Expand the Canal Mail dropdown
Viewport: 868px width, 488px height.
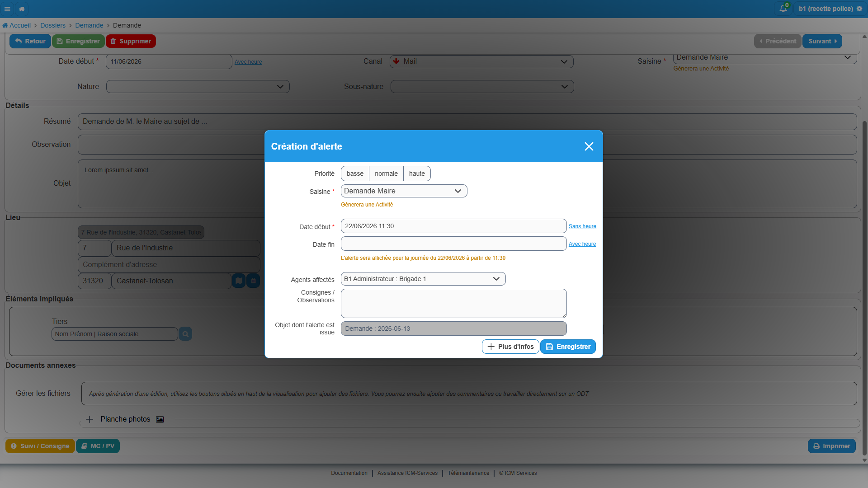pos(481,61)
